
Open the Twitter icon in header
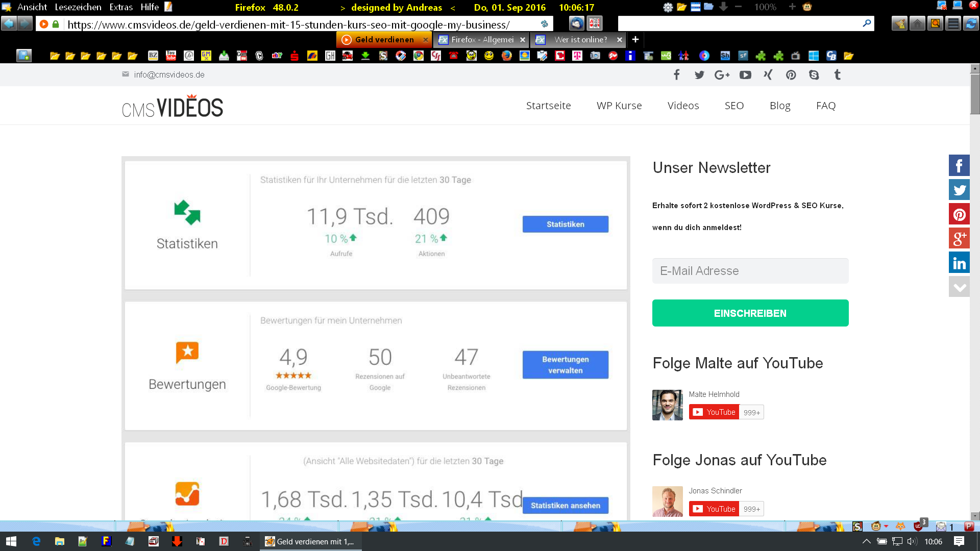coord(699,75)
